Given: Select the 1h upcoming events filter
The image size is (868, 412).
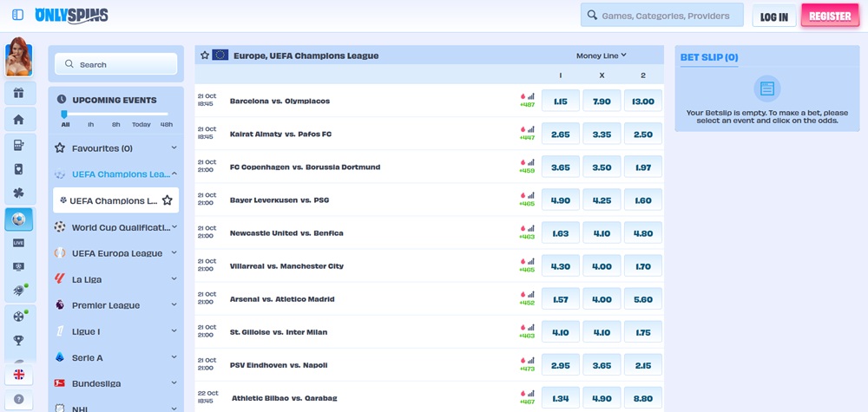Looking at the screenshot, I should pyautogui.click(x=91, y=124).
